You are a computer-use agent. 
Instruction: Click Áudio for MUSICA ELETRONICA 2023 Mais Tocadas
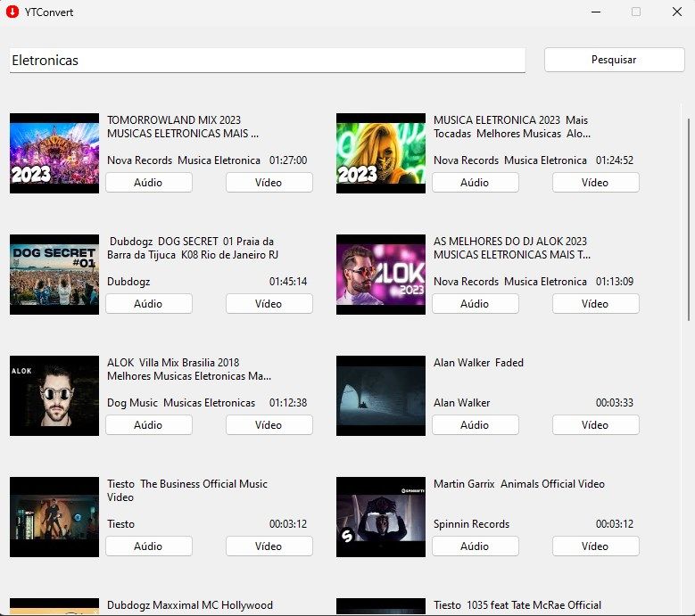pyautogui.click(x=476, y=183)
